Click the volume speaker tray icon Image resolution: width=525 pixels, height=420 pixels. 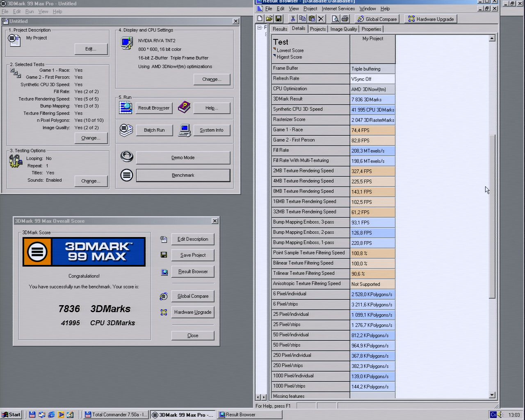[501, 415]
